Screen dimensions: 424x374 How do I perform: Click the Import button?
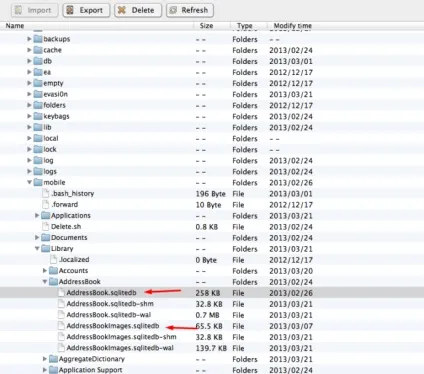(x=34, y=10)
